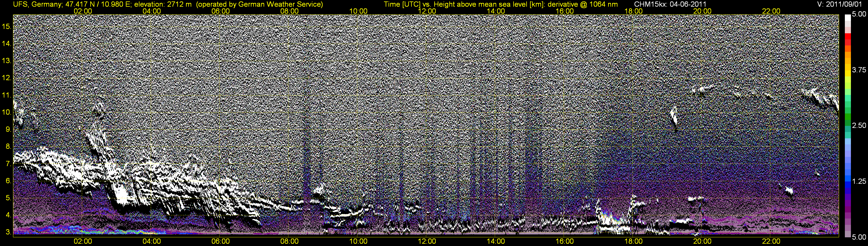Select the 22:00 label on the bottom time axis
Viewport: 868px width, 246px height.
click(771, 241)
